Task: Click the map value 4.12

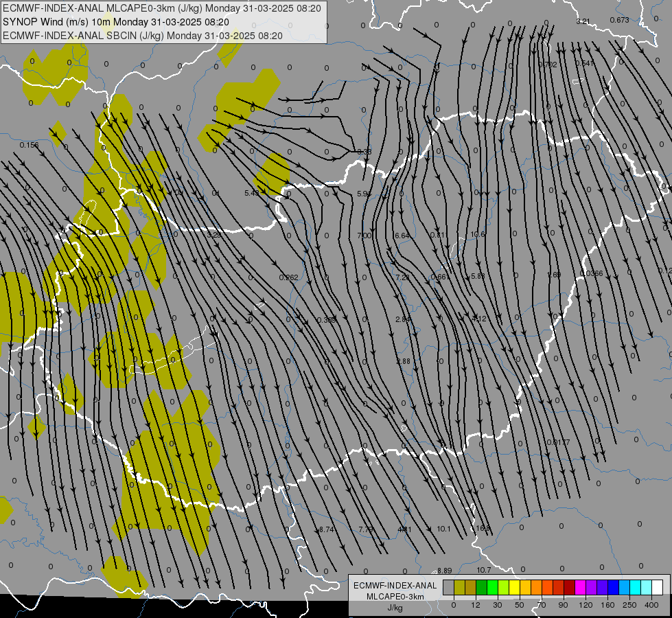Action: point(478,319)
